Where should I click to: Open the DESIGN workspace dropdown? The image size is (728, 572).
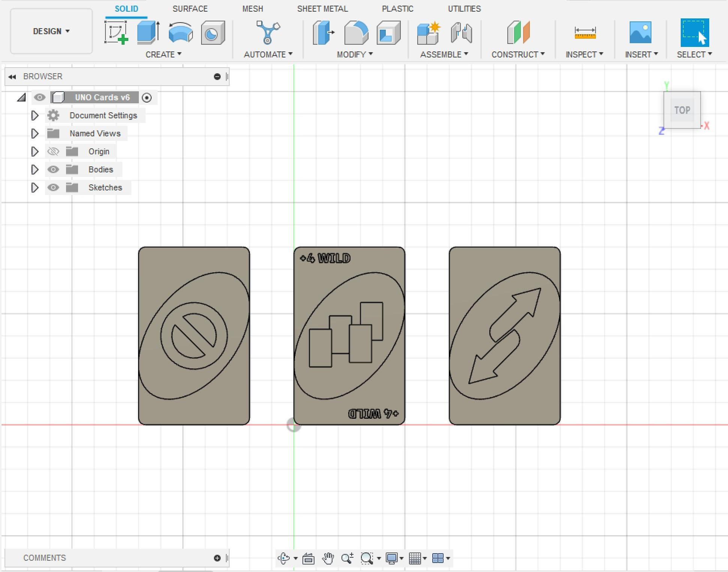[51, 31]
